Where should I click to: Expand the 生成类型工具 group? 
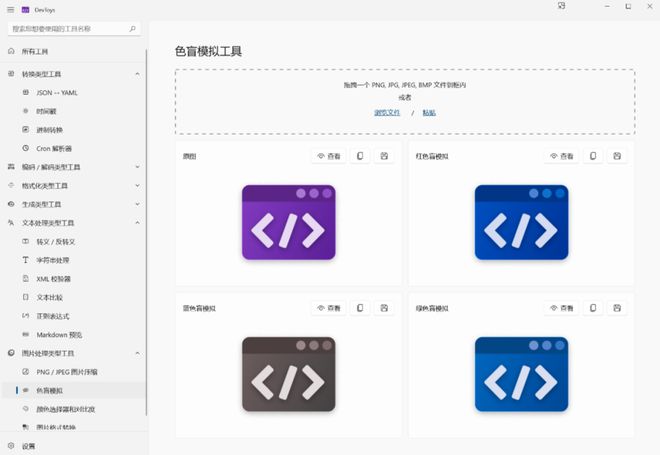(137, 204)
